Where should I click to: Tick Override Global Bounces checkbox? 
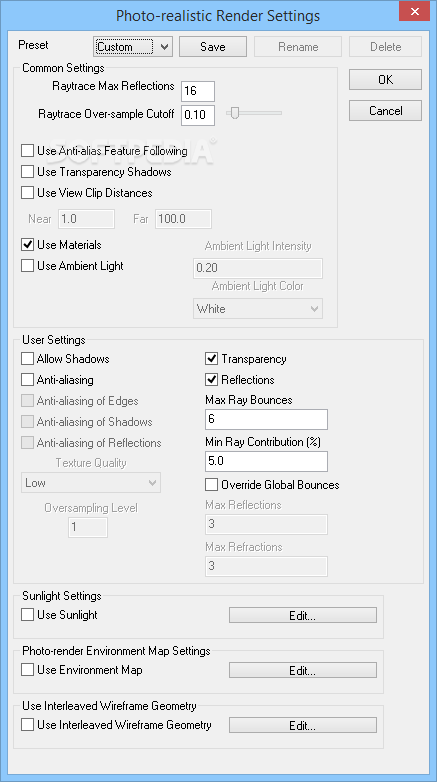(x=212, y=484)
